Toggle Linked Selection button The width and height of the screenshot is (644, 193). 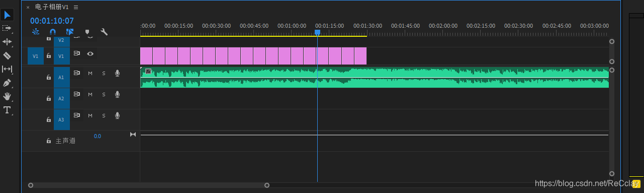coord(70,32)
